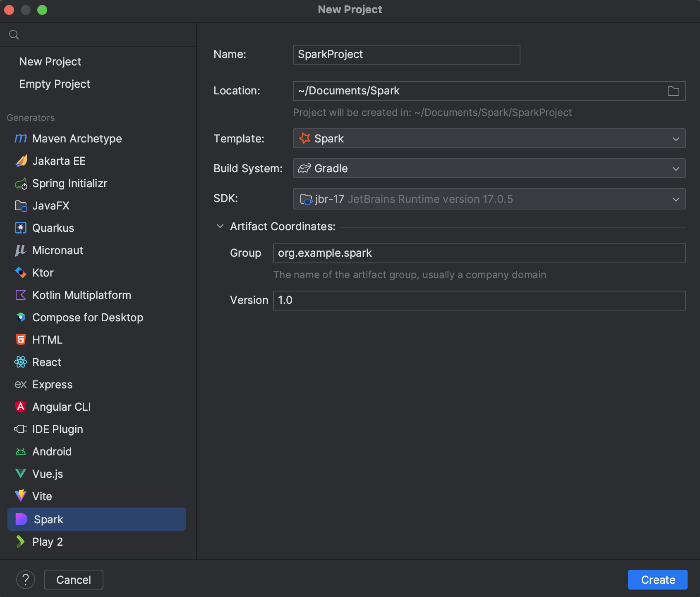Click the Angular CLI shield icon
The height and width of the screenshot is (597, 700).
(21, 407)
